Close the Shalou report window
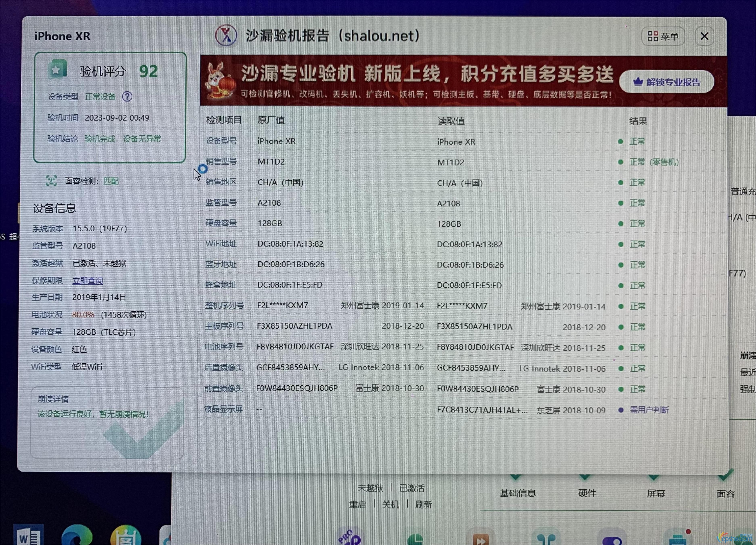Screen dimensions: 756x545 (x=704, y=36)
